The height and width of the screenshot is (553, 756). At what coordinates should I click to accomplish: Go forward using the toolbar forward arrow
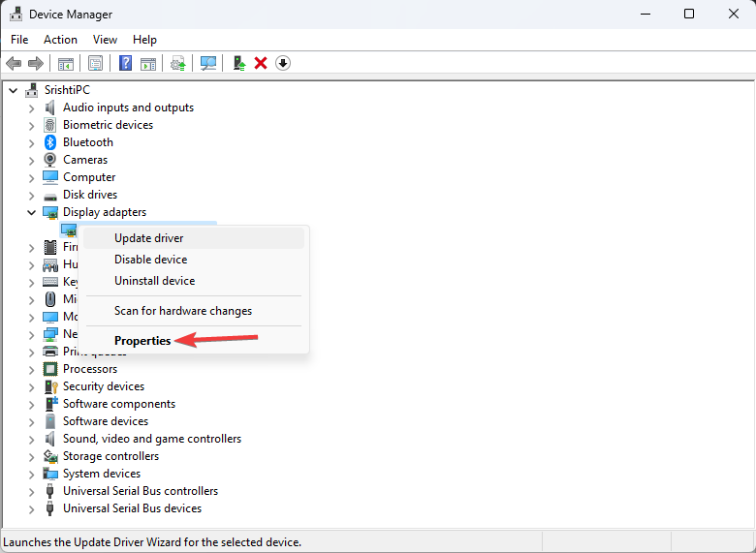[x=36, y=63]
